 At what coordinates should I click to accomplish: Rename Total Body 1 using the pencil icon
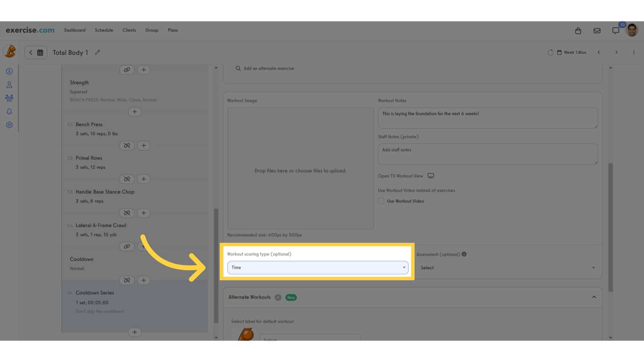pyautogui.click(x=98, y=52)
